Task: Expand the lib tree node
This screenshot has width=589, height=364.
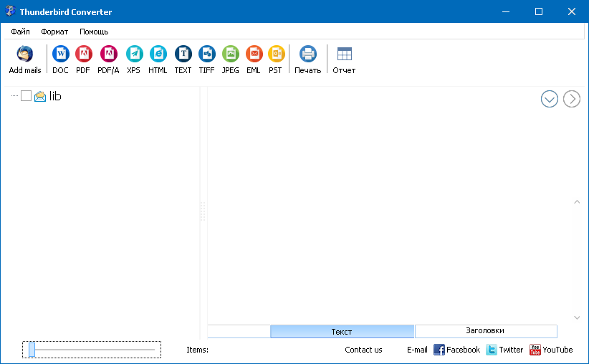Action: coord(14,96)
